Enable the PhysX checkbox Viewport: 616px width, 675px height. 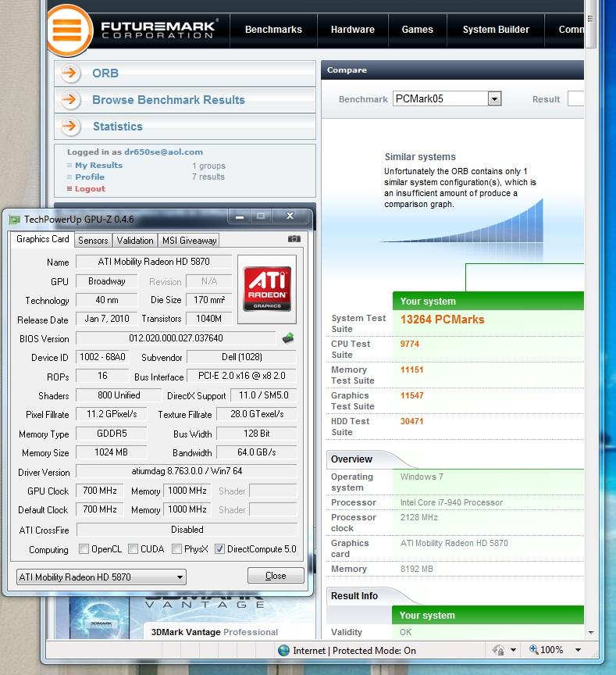tap(176, 549)
